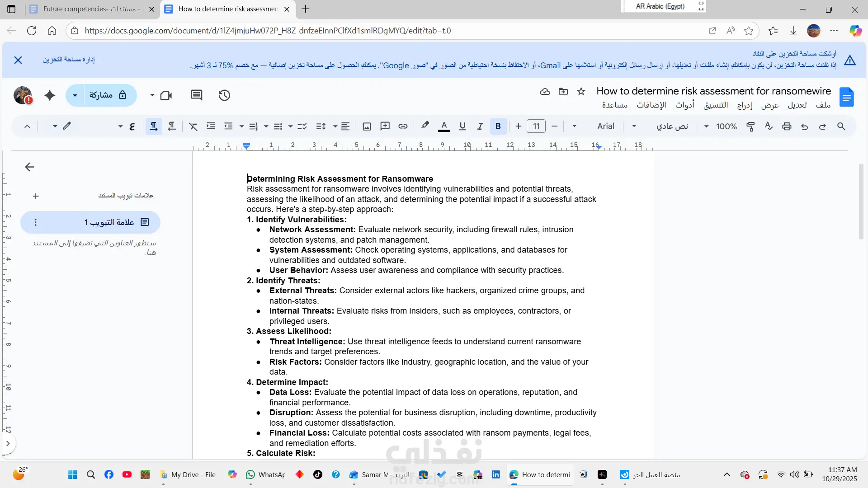Open the Arial font dropdown
This screenshot has height=488, width=868.
pos(605,127)
